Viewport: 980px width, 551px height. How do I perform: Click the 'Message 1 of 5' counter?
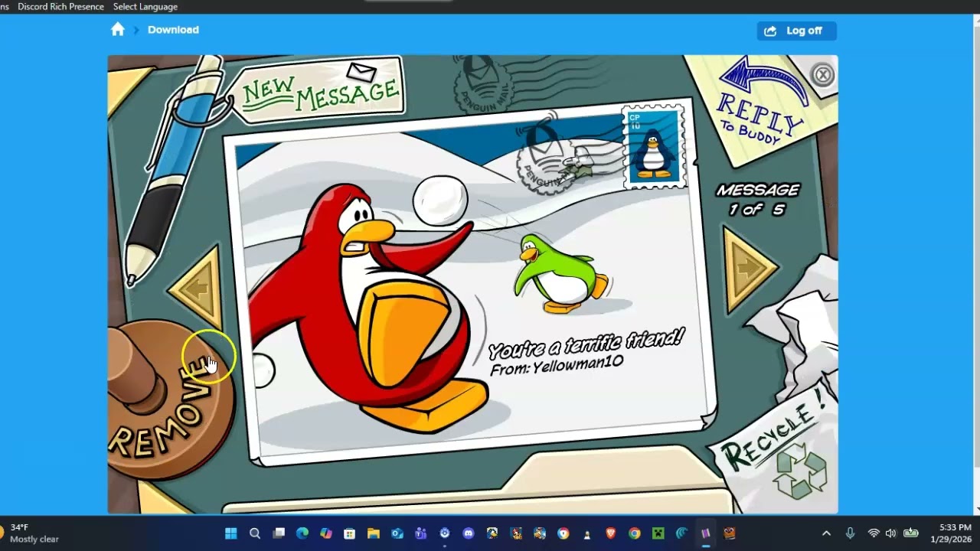757,200
